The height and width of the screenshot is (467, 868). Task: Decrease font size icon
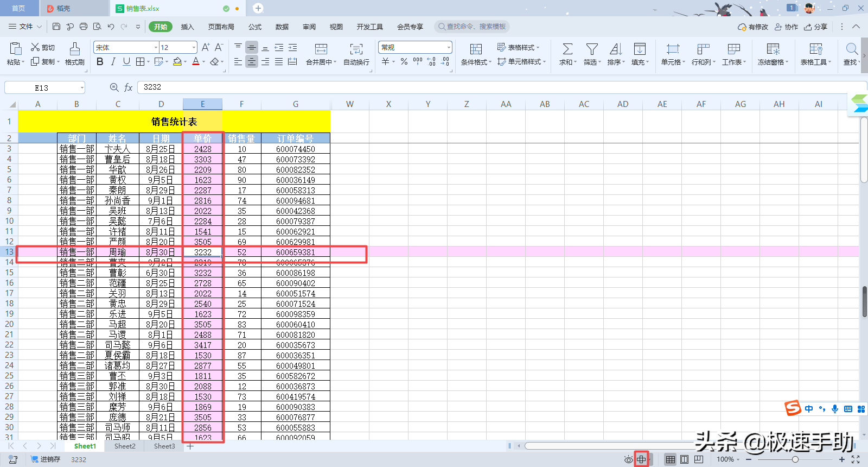tap(219, 47)
